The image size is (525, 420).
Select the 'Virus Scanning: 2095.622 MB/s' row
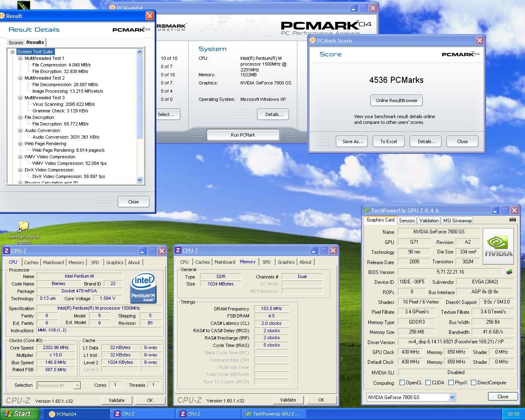tap(64, 104)
